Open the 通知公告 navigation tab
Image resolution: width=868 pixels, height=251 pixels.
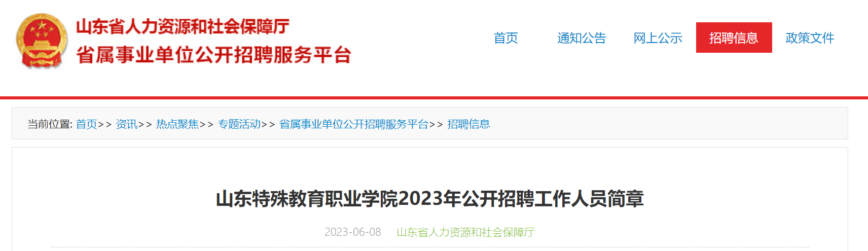582,38
